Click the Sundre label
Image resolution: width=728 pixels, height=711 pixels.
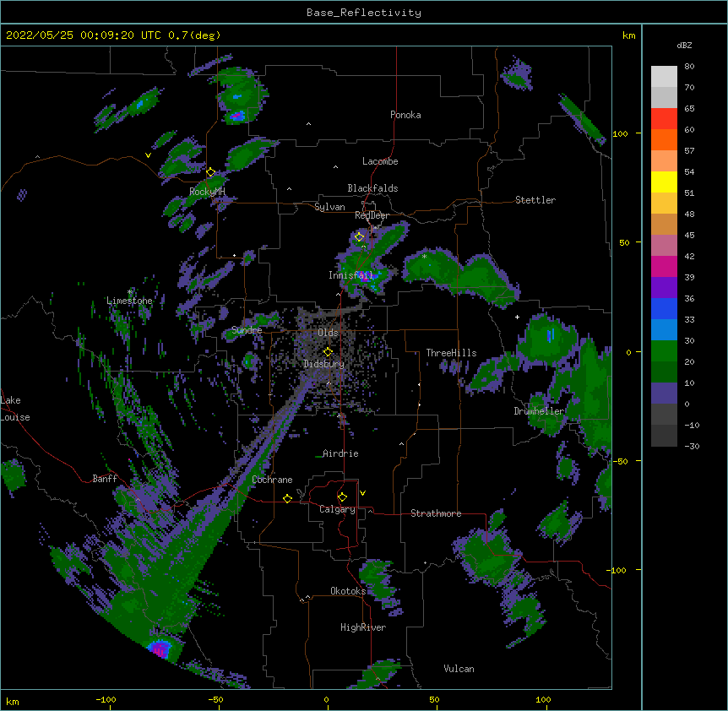coord(247,330)
